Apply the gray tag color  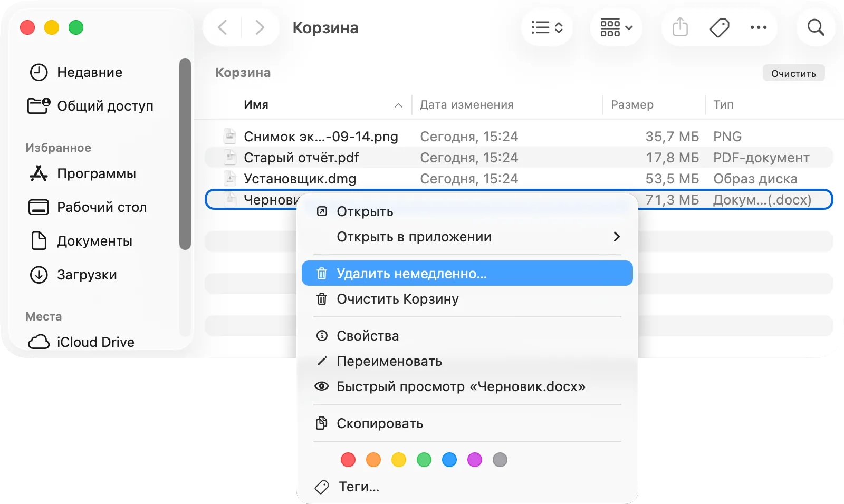tap(500, 460)
